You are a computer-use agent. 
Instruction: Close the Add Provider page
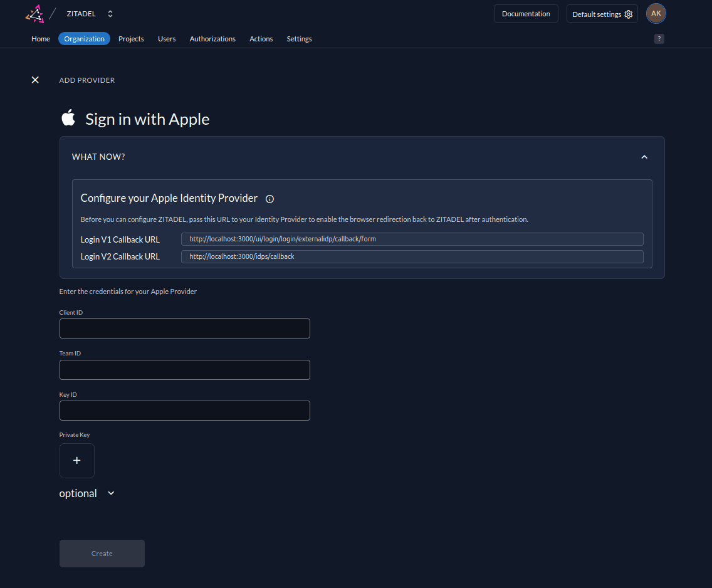coord(35,80)
